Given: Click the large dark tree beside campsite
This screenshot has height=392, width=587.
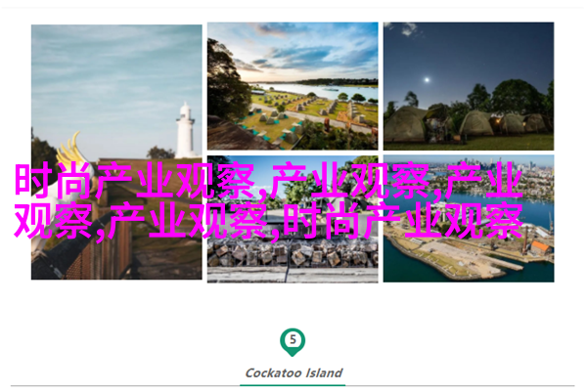Looking at the screenshot, I should coord(226,82).
